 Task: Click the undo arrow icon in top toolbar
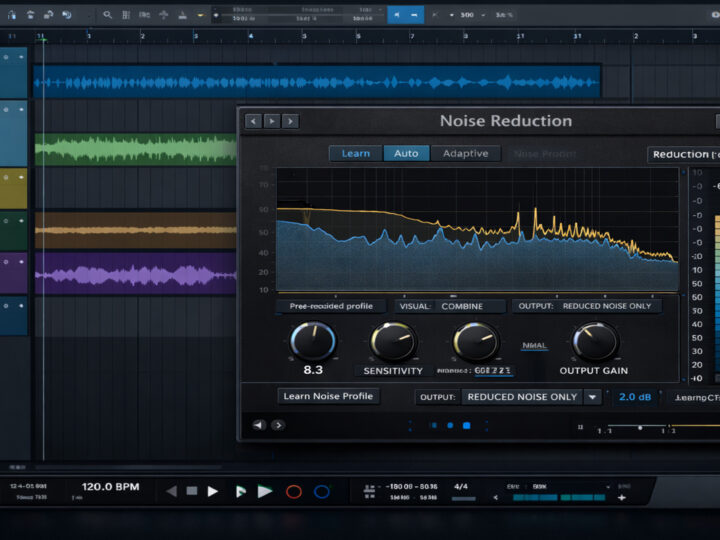[66, 15]
